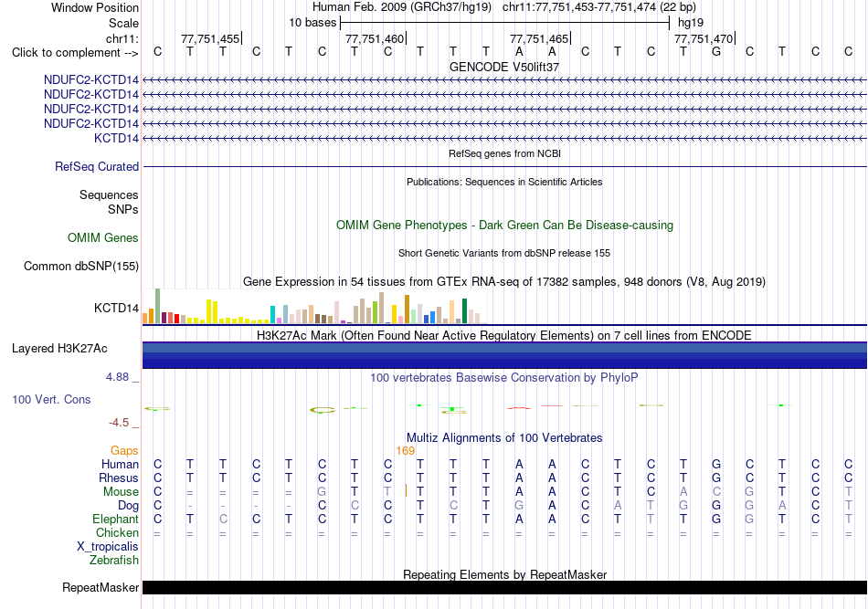Open 'Multiz Alignments of 100 Vertebrates' title

point(504,438)
